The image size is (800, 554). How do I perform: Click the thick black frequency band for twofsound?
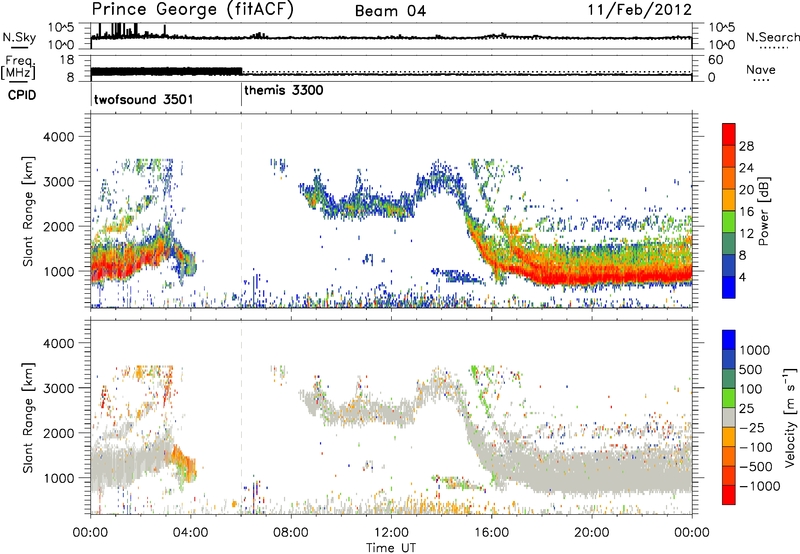click(166, 72)
